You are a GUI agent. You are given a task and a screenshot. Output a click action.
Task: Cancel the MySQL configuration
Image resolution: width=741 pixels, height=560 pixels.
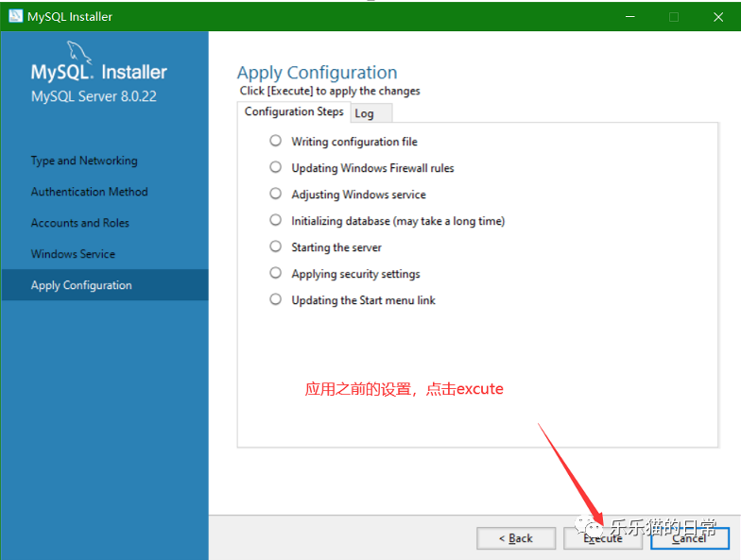click(x=690, y=538)
